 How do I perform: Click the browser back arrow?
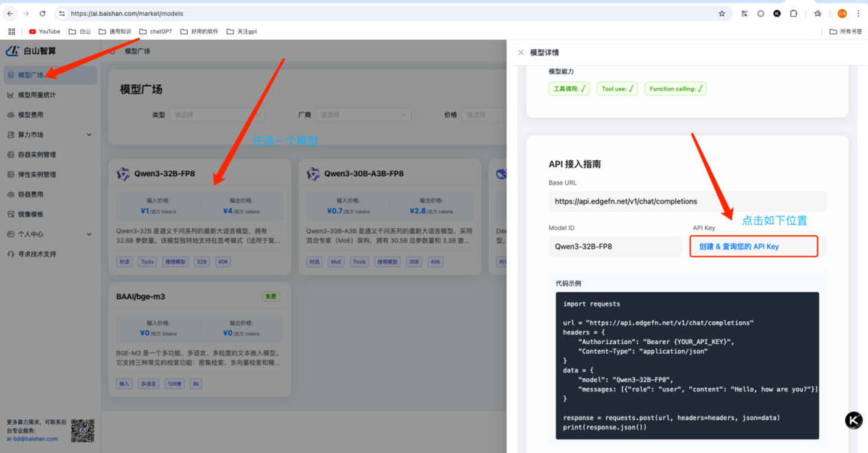10,14
